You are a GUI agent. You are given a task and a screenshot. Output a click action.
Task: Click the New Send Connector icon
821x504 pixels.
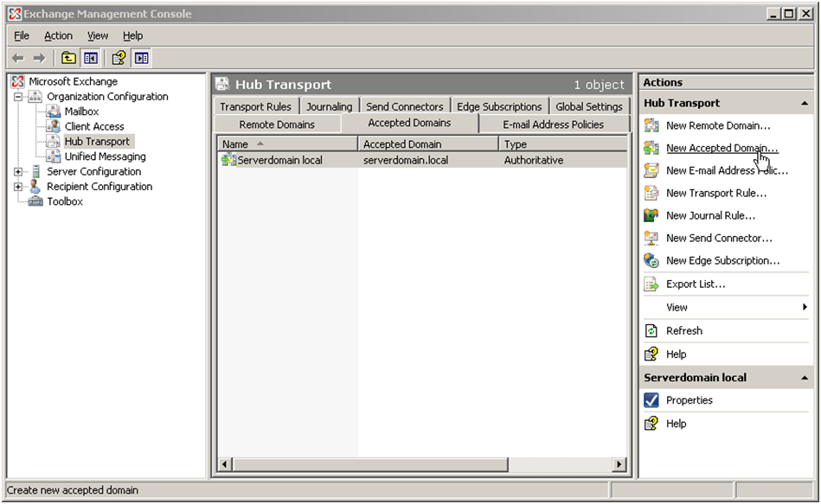(x=651, y=238)
